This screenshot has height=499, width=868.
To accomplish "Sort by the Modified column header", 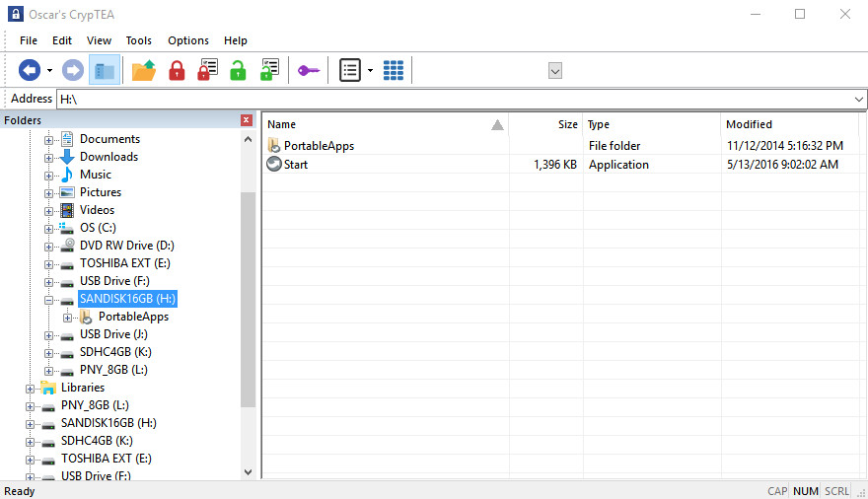I will 789,124.
